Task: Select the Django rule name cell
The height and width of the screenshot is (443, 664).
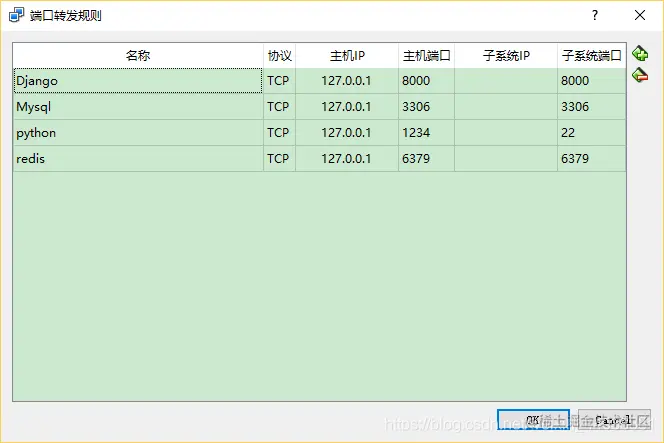Action: click(x=138, y=80)
